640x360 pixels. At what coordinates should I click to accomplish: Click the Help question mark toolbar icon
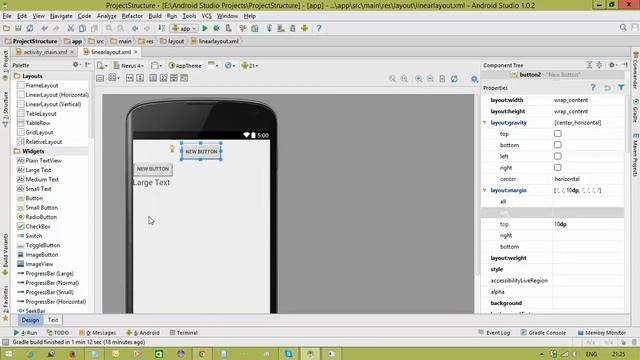point(319,28)
